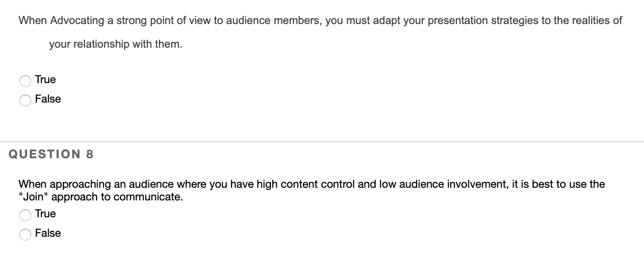644x254 pixels.
Task: Select True radio for the Advocating question
Action: coord(25,80)
